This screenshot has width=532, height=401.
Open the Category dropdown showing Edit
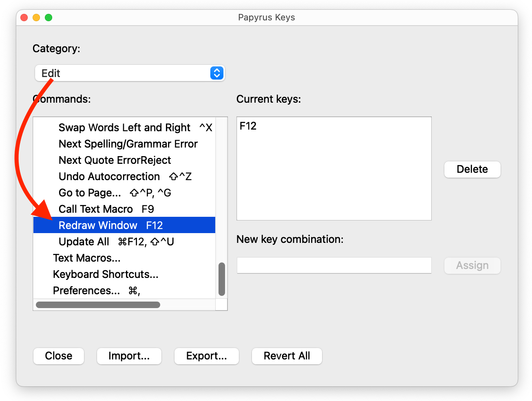[x=130, y=73]
